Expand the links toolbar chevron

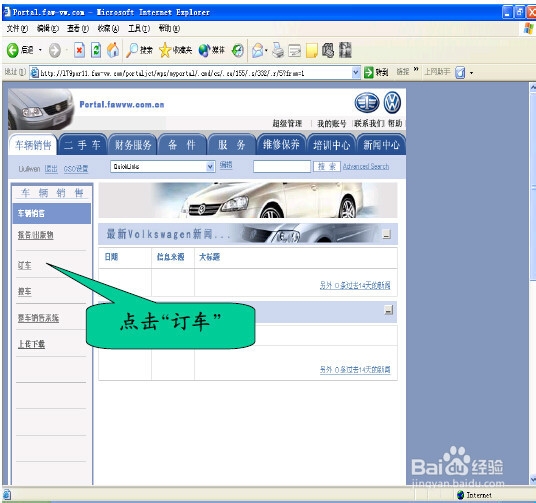tap(416, 69)
